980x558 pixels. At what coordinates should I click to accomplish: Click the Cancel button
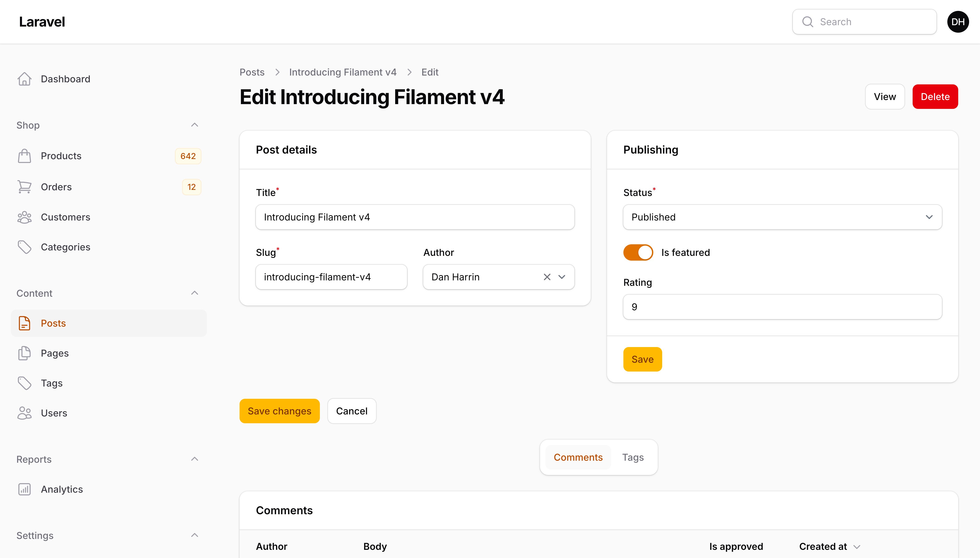click(351, 411)
